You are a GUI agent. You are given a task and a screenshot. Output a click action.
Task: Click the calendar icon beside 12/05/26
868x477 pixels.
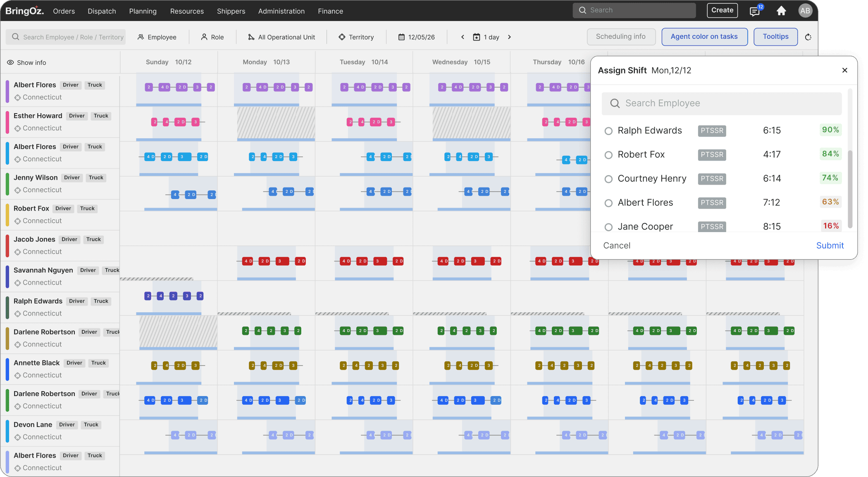pyautogui.click(x=401, y=37)
